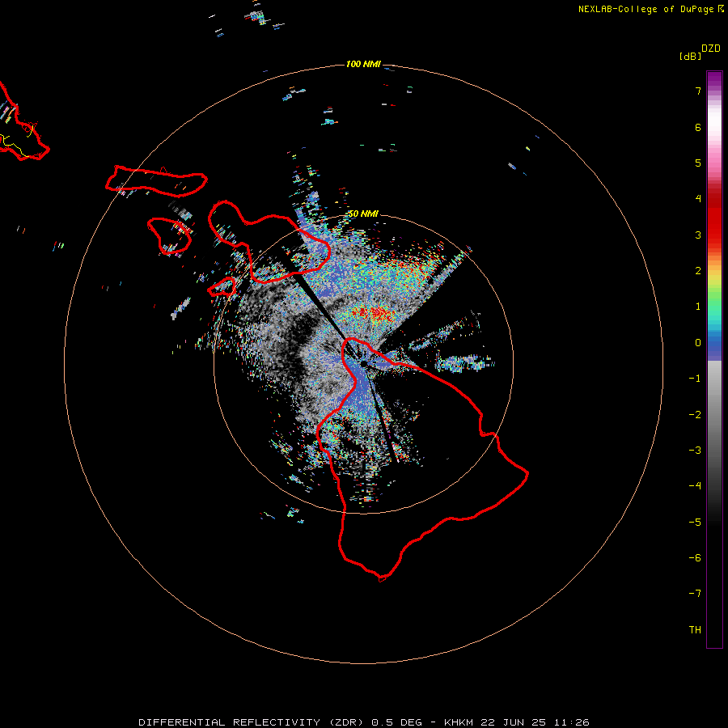Click the 1 value on color scale
Viewport: 728px width, 728px height.
coord(698,307)
